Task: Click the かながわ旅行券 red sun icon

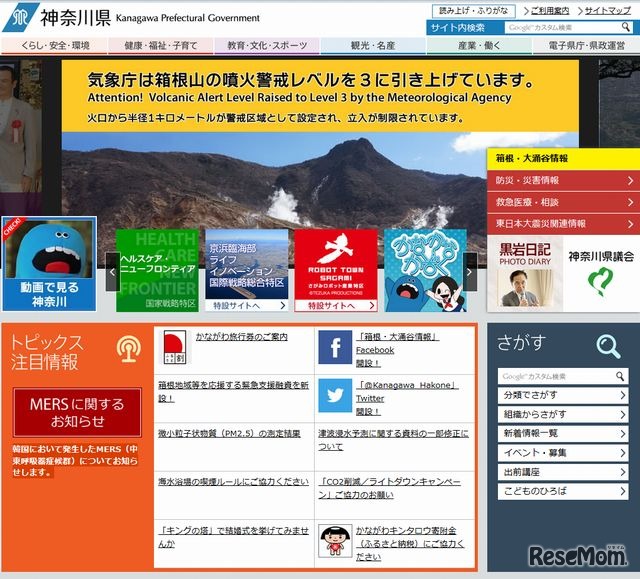Action: tap(175, 347)
